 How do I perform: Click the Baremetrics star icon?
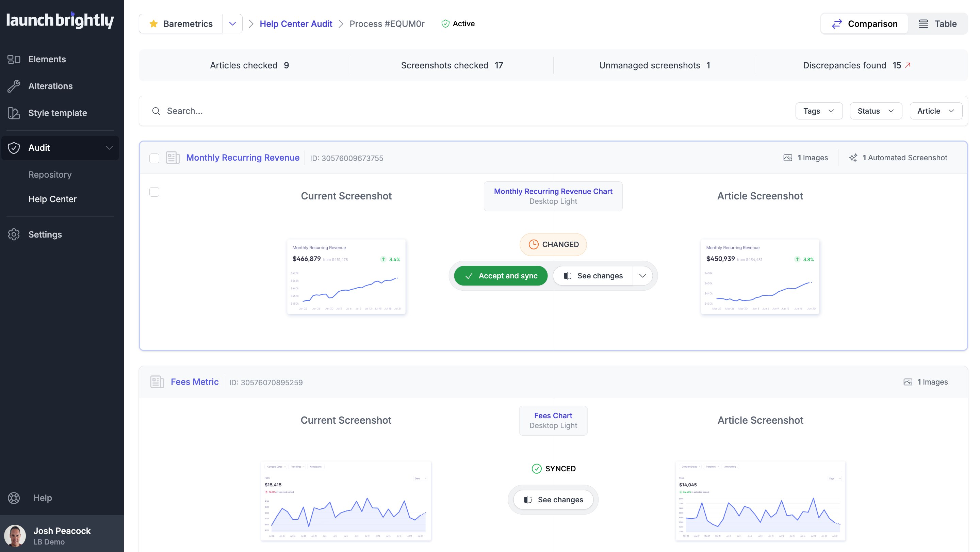point(154,23)
